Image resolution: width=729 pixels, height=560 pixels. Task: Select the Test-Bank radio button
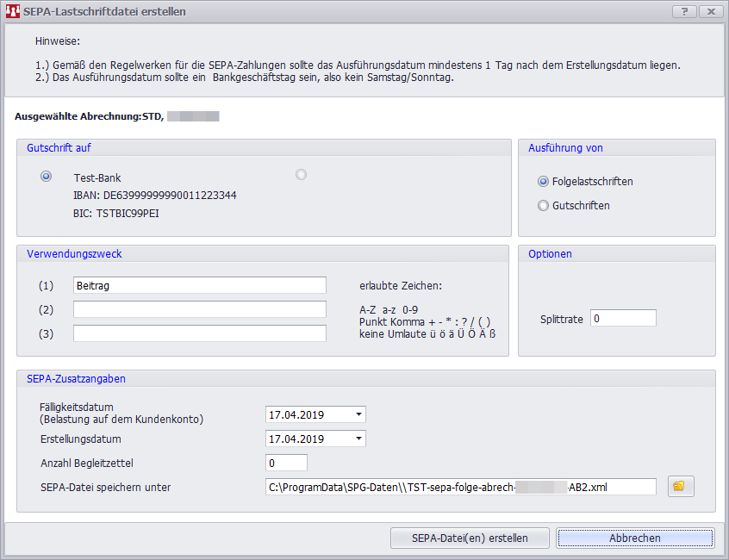pyautogui.click(x=46, y=176)
